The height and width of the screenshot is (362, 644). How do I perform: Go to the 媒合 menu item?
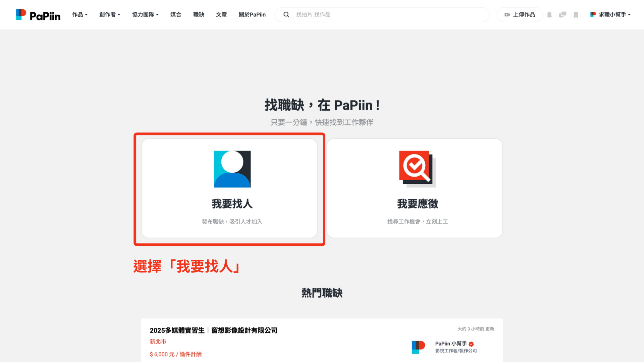(176, 15)
